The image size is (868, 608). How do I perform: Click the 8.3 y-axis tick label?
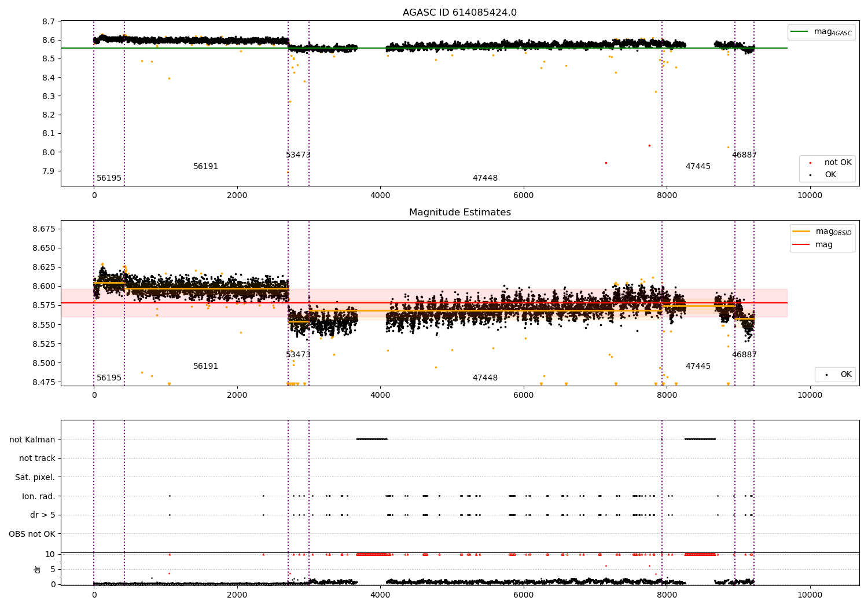(49, 96)
